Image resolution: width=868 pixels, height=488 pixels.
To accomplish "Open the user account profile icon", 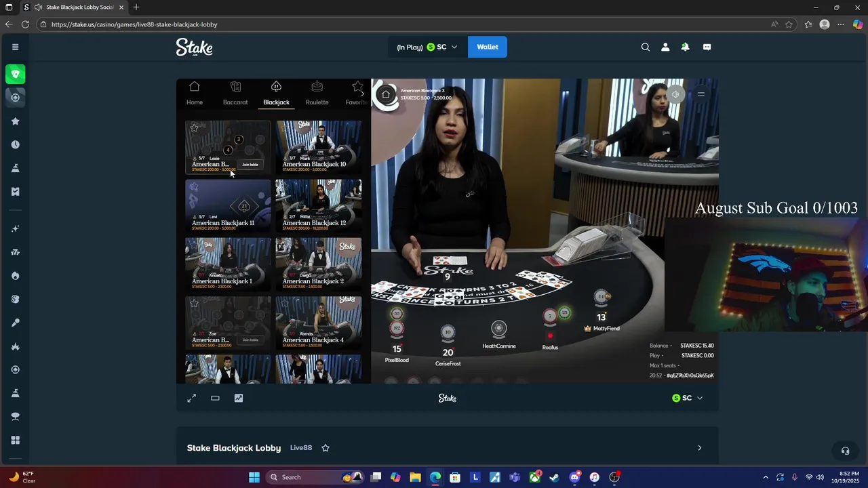I will [x=665, y=47].
